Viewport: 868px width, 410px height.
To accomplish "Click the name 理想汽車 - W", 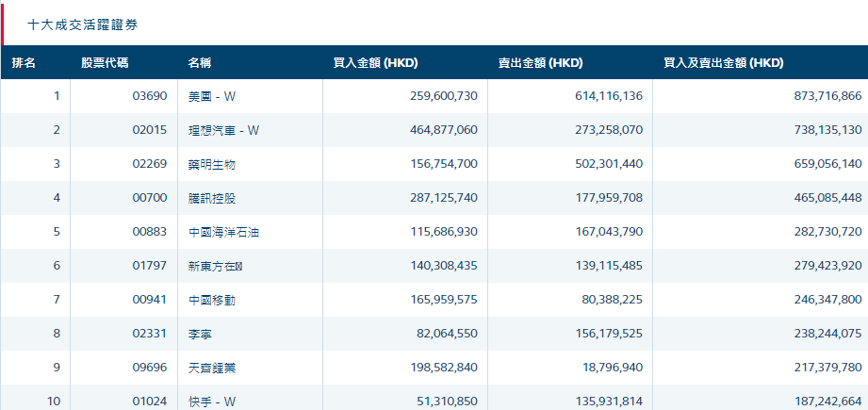I will click(x=223, y=130).
